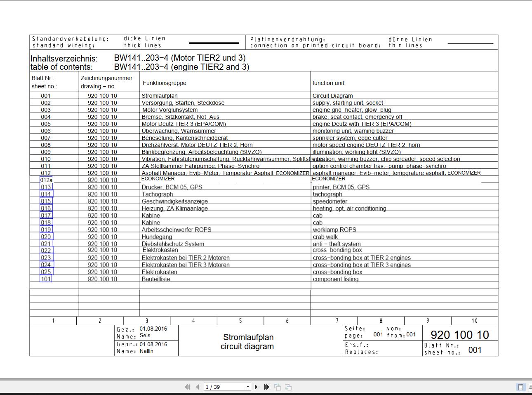The image size is (532, 395).
Task: Open sheet link 022
Action: click(46, 251)
